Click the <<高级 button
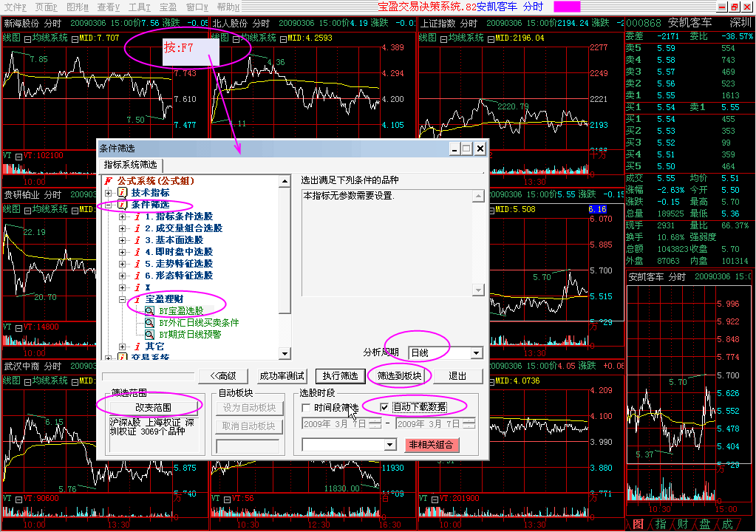 tap(223, 376)
